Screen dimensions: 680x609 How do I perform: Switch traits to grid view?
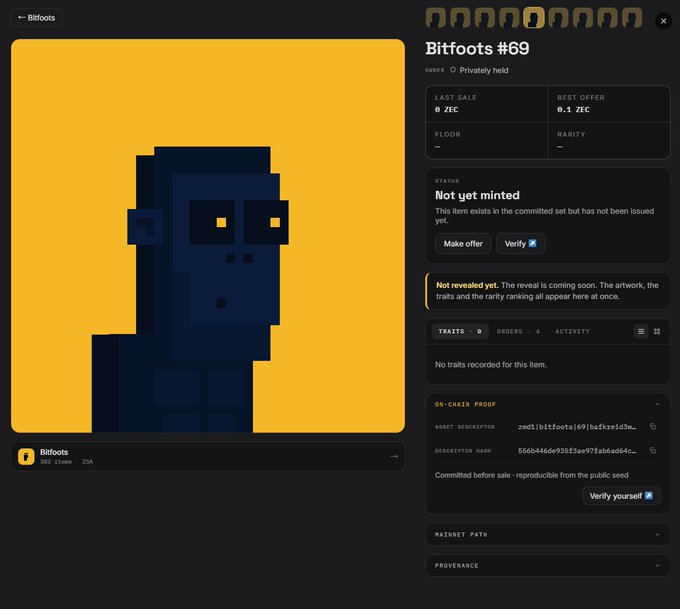coord(657,331)
